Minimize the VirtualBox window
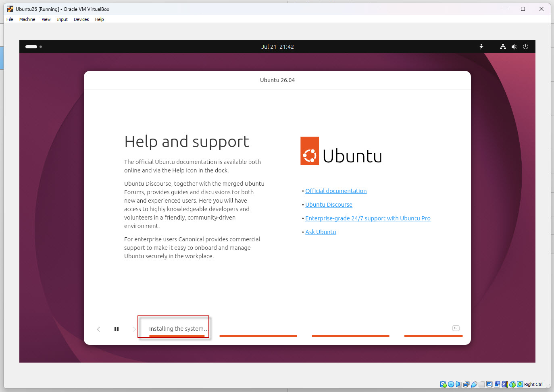Image resolution: width=554 pixels, height=392 pixels. click(504, 9)
